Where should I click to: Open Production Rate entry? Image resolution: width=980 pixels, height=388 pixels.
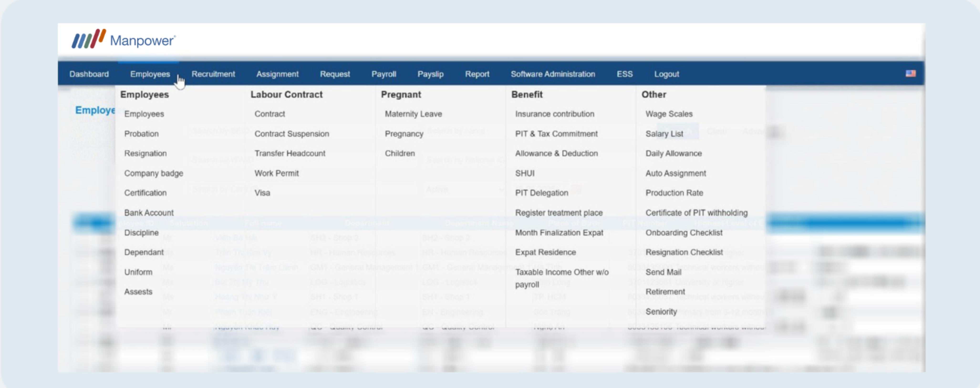click(x=674, y=193)
